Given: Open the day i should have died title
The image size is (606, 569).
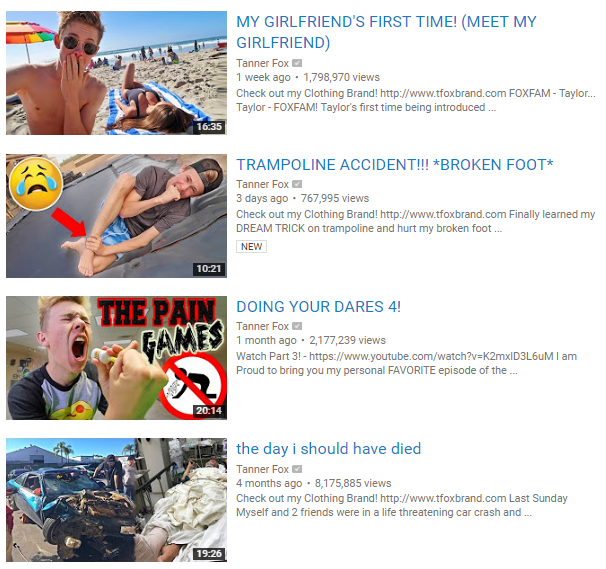Looking at the screenshot, I should 329,449.
